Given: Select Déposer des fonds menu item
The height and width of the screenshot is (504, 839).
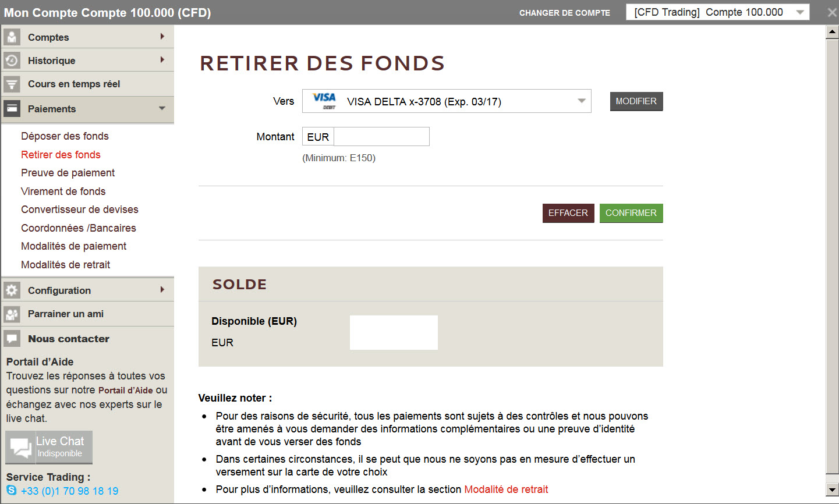Looking at the screenshot, I should pos(65,136).
